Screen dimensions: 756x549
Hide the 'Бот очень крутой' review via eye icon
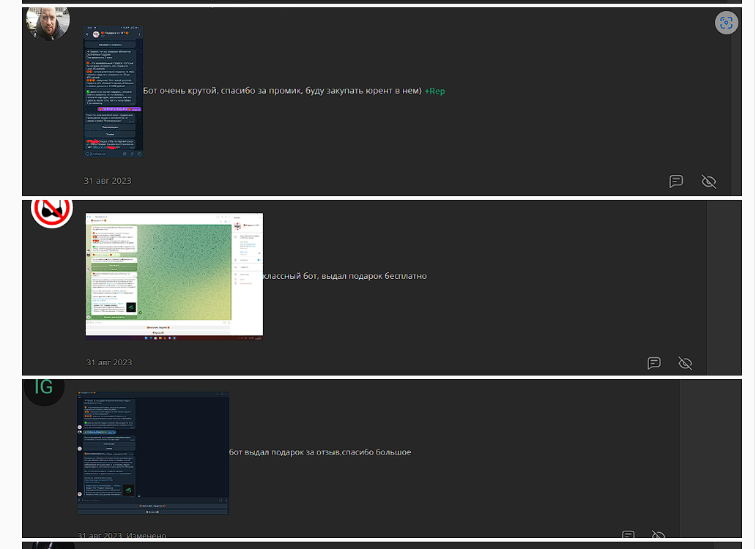(x=708, y=182)
